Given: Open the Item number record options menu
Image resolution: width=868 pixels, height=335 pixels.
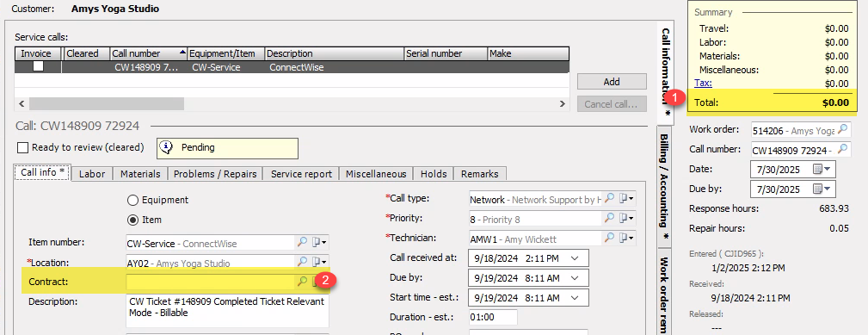Looking at the screenshot, I should pyautogui.click(x=320, y=243).
